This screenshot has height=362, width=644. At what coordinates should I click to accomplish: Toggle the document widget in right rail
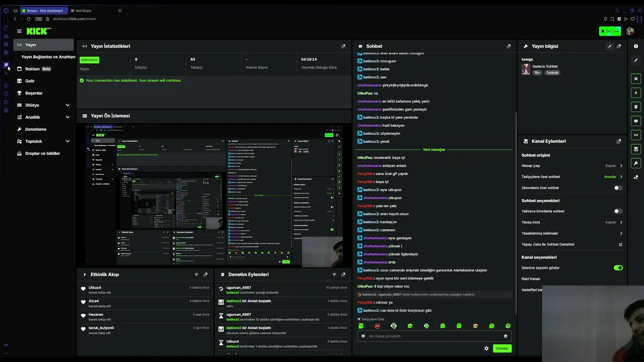tap(636, 107)
